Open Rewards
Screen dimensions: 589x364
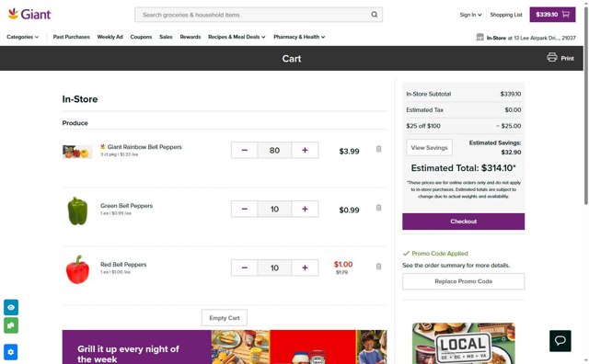click(191, 37)
